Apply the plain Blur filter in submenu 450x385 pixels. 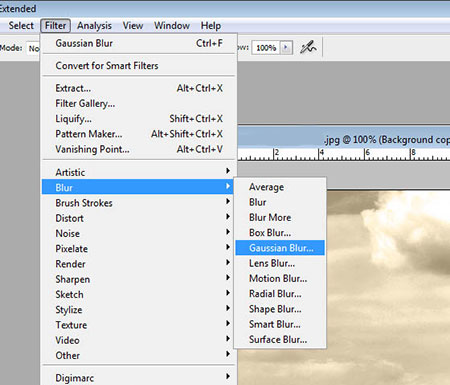(x=280, y=202)
